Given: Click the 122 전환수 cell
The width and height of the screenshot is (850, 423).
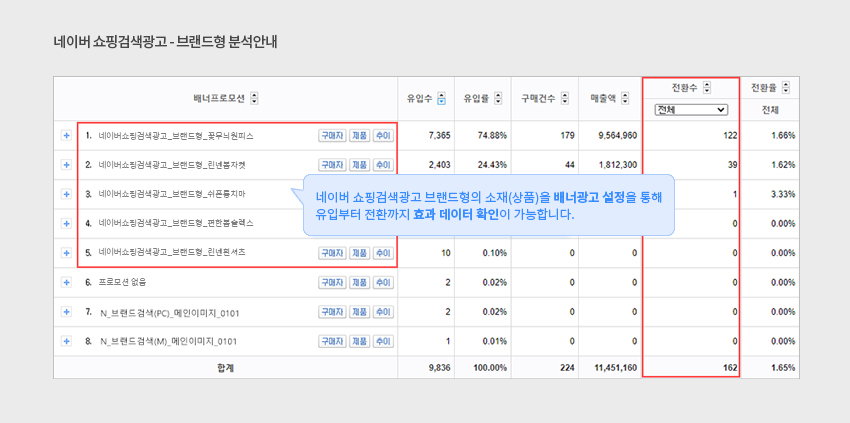Looking at the screenshot, I should pos(731,136).
